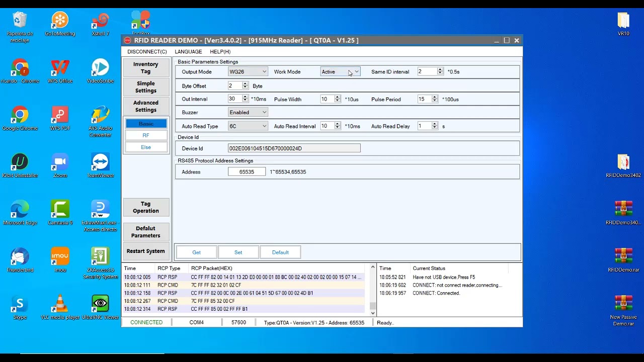Open the Tag Operation section
The width and height of the screenshot is (644, 362).
(x=146, y=207)
